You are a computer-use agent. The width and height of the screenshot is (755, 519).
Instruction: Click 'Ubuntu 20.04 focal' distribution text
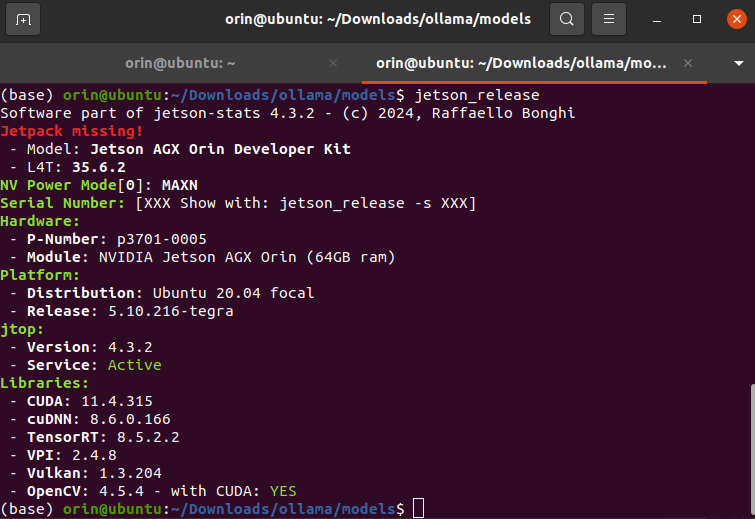click(234, 293)
